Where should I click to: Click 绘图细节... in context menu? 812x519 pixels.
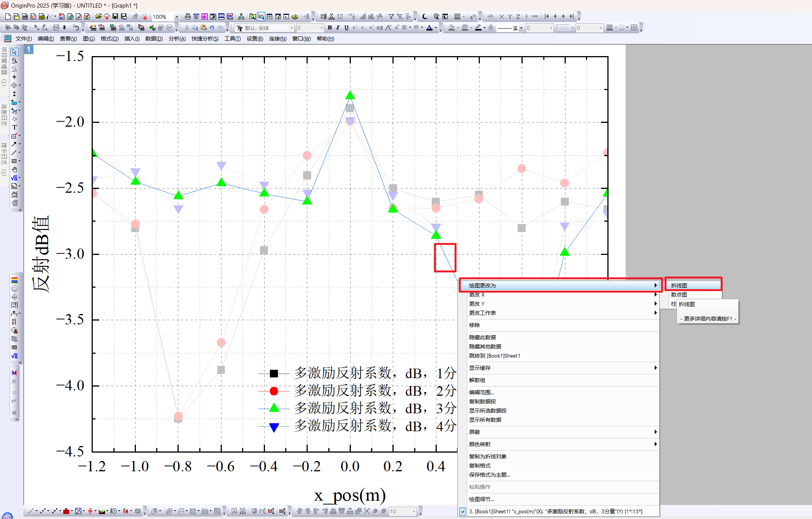coord(481,499)
